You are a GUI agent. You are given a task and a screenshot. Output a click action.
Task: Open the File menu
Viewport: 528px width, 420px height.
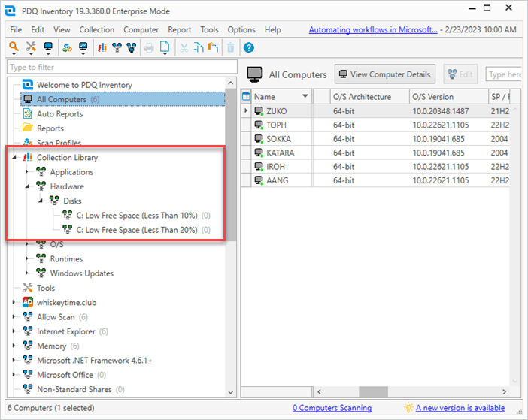click(16, 29)
